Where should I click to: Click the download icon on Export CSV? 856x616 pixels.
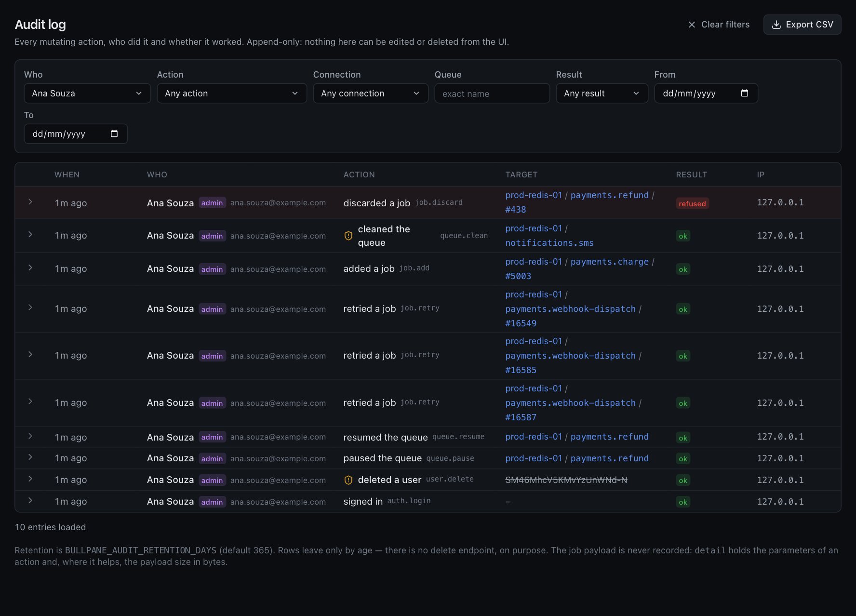click(x=776, y=25)
